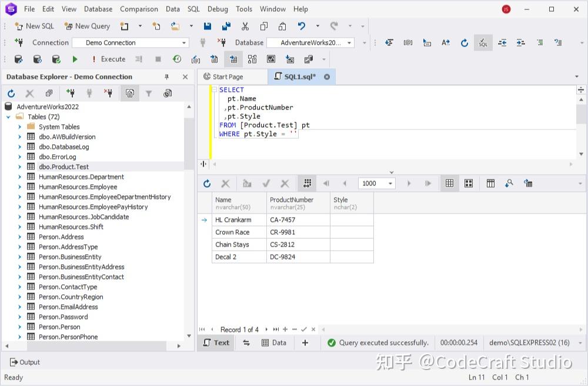
Task: Switch results to card view
Action: [x=469, y=183]
